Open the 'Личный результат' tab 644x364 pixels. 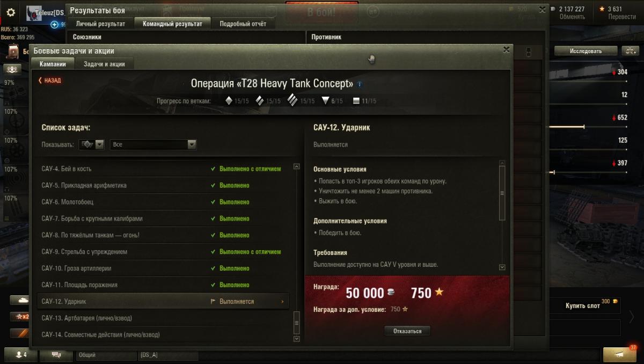point(100,24)
